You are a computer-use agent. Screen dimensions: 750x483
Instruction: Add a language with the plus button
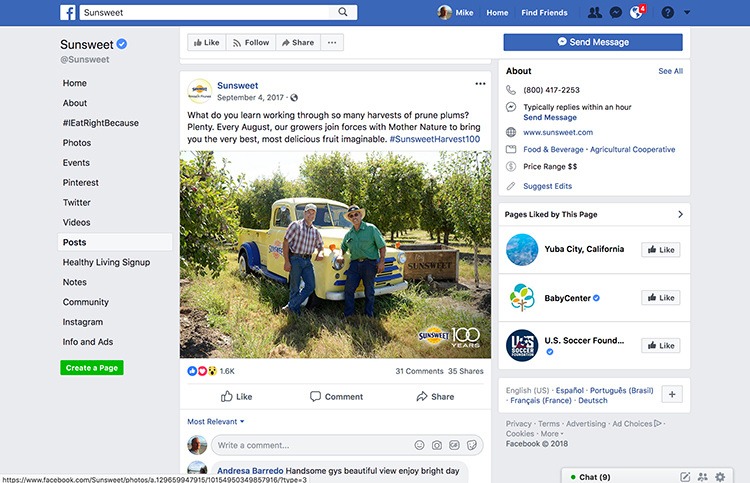click(x=672, y=395)
